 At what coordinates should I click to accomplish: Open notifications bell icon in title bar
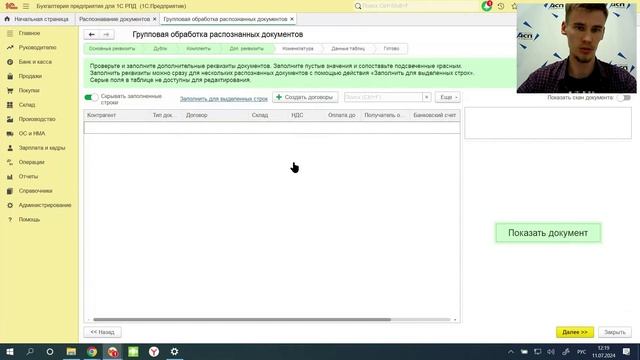click(487, 6)
